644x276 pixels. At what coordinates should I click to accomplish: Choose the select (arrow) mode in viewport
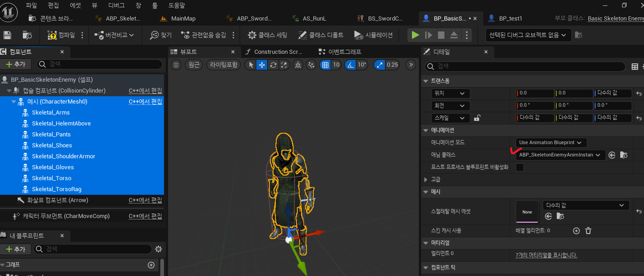click(x=251, y=65)
